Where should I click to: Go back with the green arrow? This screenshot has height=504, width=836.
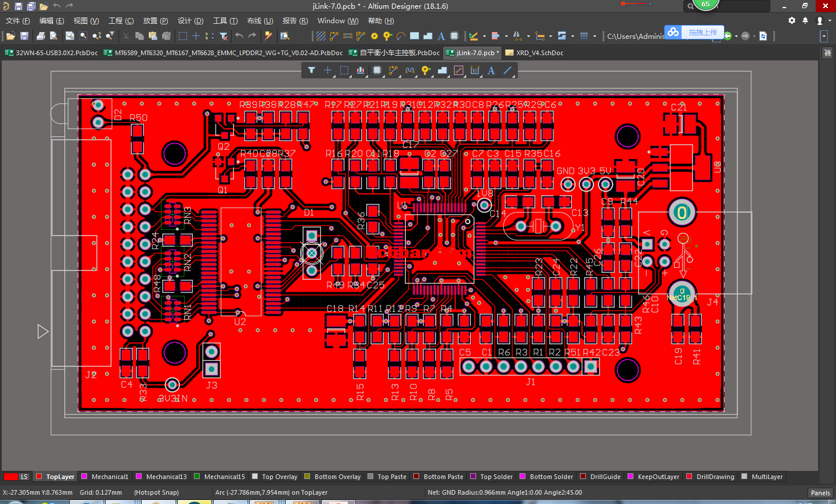[727, 36]
